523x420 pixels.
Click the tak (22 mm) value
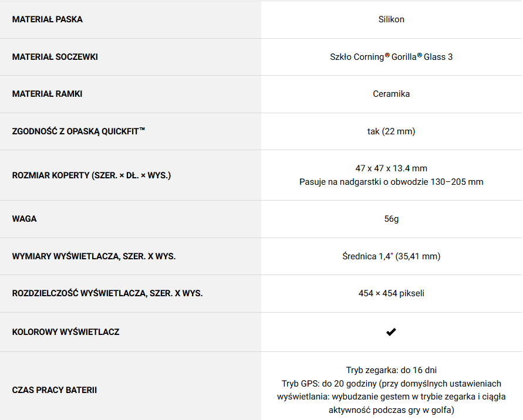[x=392, y=131]
